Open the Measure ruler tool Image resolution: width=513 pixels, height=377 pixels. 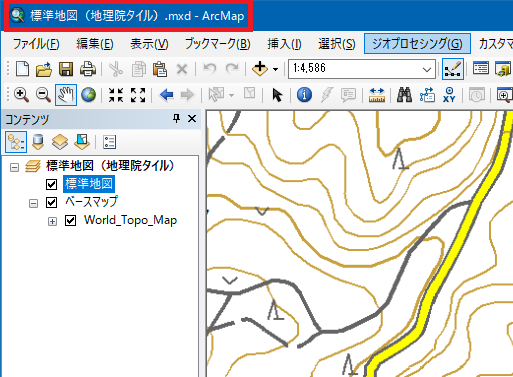[x=377, y=95]
